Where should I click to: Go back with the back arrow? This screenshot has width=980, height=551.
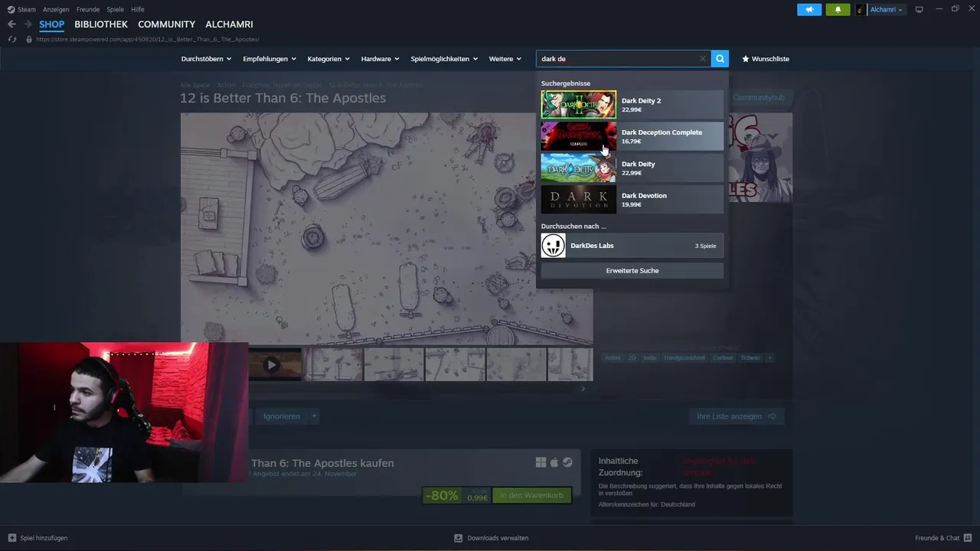pyautogui.click(x=11, y=24)
